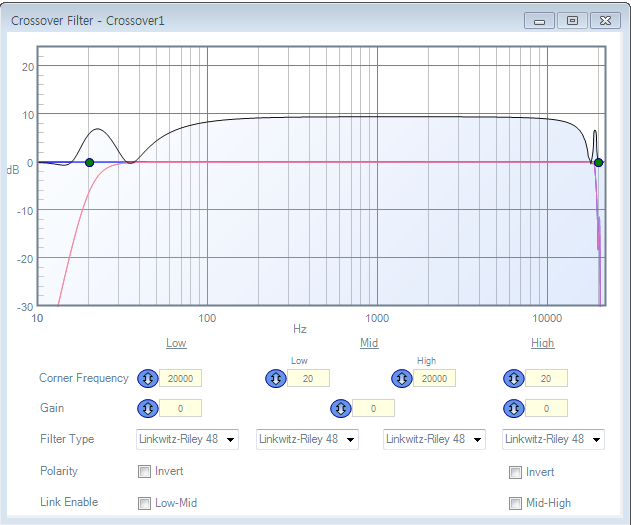Select the green graph handle near 20000 Hz

[598, 163]
